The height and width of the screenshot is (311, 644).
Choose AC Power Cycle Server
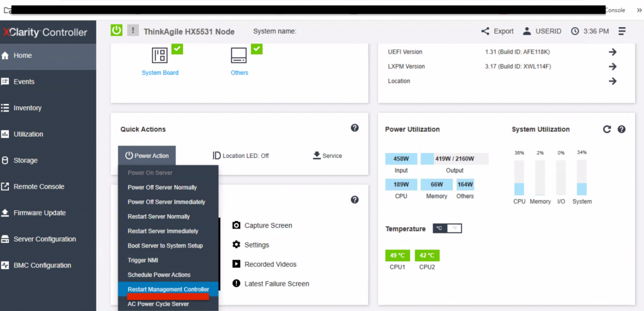(x=158, y=304)
